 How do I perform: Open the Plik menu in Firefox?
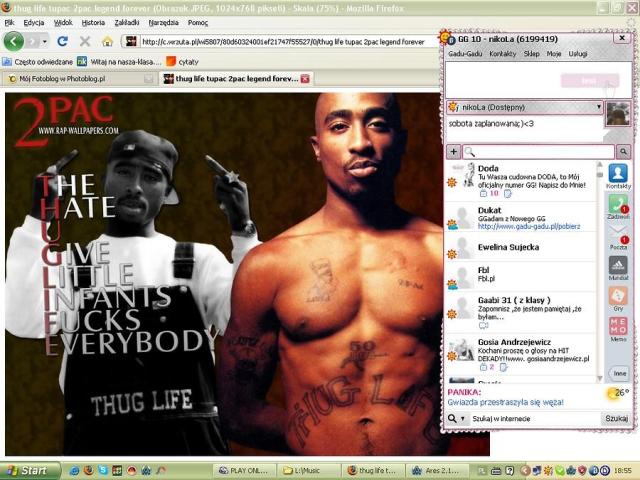point(9,23)
